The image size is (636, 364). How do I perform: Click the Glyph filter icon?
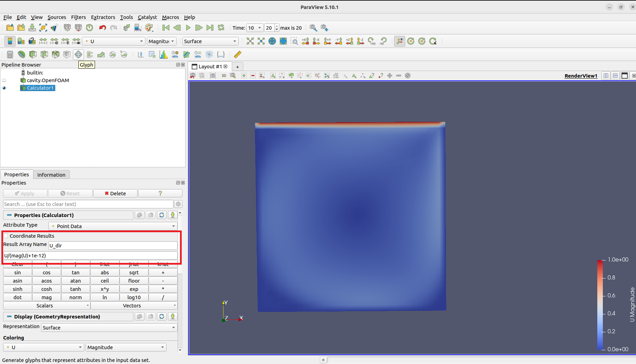[x=78, y=55]
